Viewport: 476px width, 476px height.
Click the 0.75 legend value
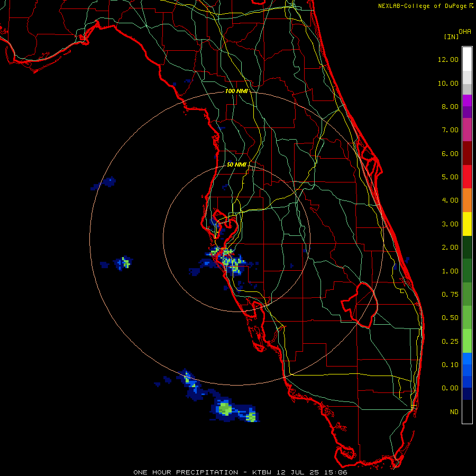[450, 295]
